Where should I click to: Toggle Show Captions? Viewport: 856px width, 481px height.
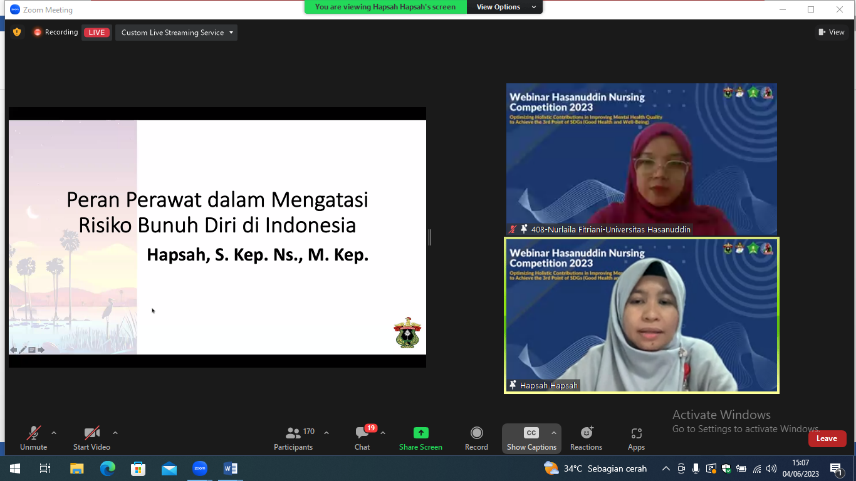(x=531, y=437)
